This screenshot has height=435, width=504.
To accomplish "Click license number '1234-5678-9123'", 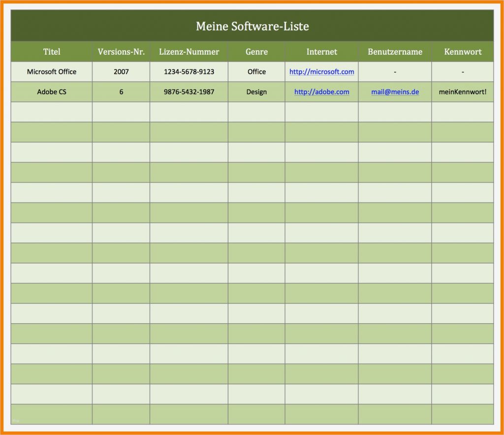I will point(189,72).
